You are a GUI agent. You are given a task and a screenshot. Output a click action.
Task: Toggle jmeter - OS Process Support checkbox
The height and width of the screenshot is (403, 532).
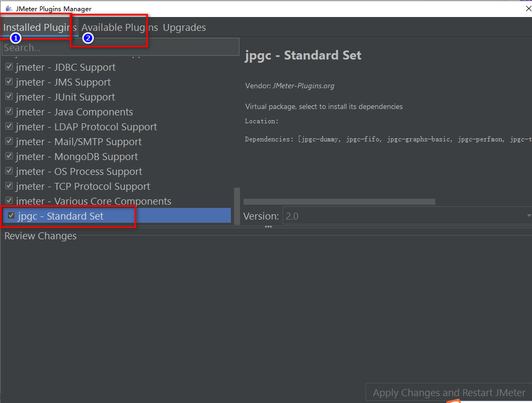[9, 171]
